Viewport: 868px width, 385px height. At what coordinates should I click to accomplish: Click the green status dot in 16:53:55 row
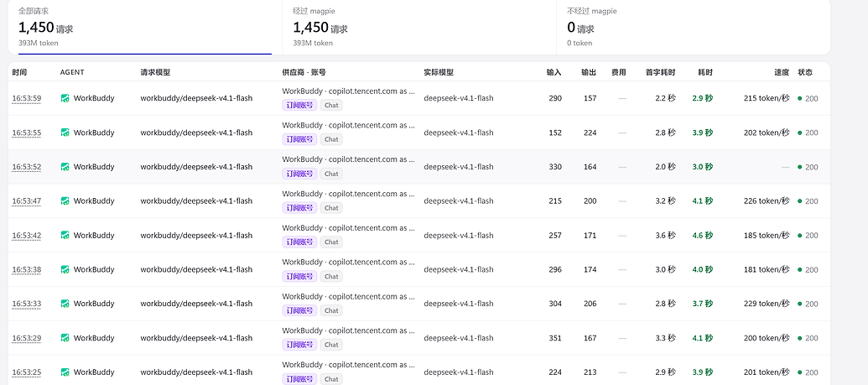pyautogui.click(x=800, y=133)
